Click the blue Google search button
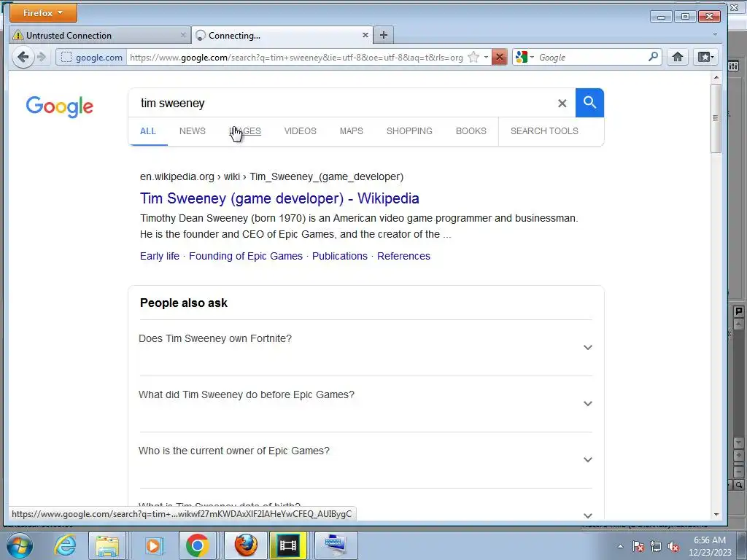 [x=589, y=103]
